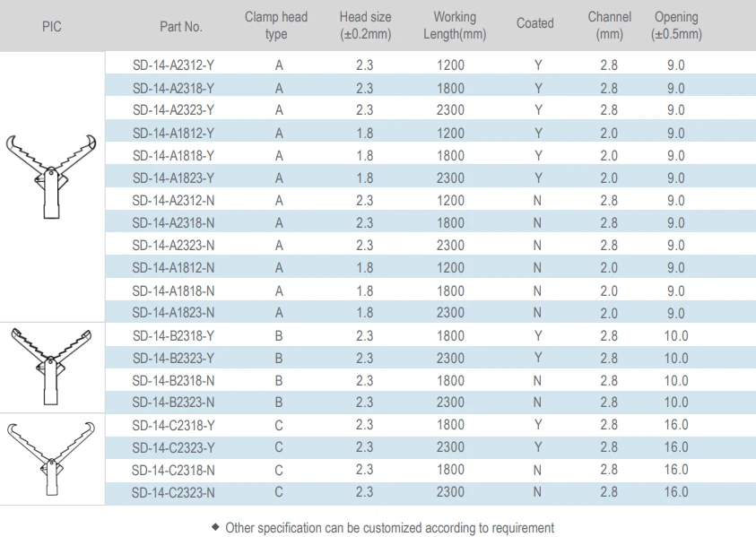Select part number SD-14-C2323-N
Viewport: 756px width, 537px height.
173,492
